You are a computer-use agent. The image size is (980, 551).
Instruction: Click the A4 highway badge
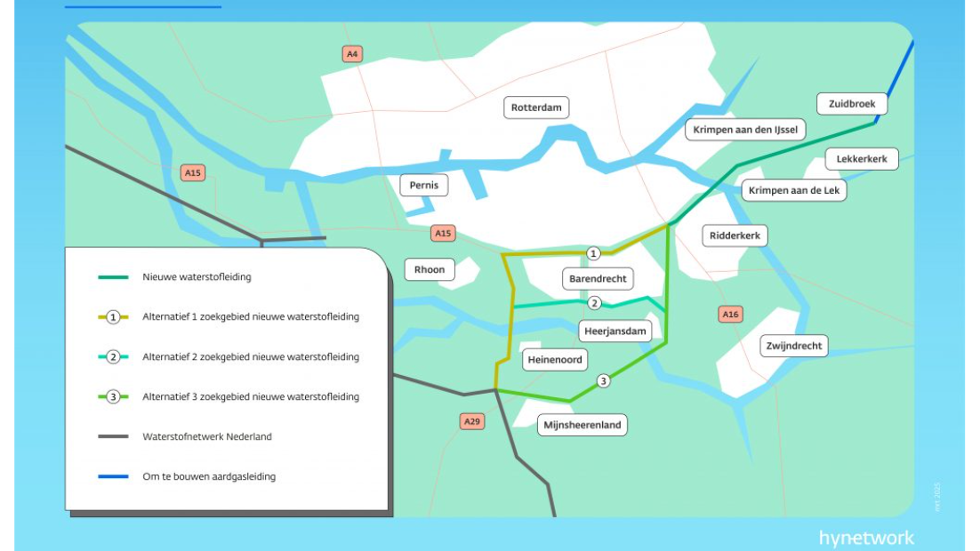click(352, 53)
